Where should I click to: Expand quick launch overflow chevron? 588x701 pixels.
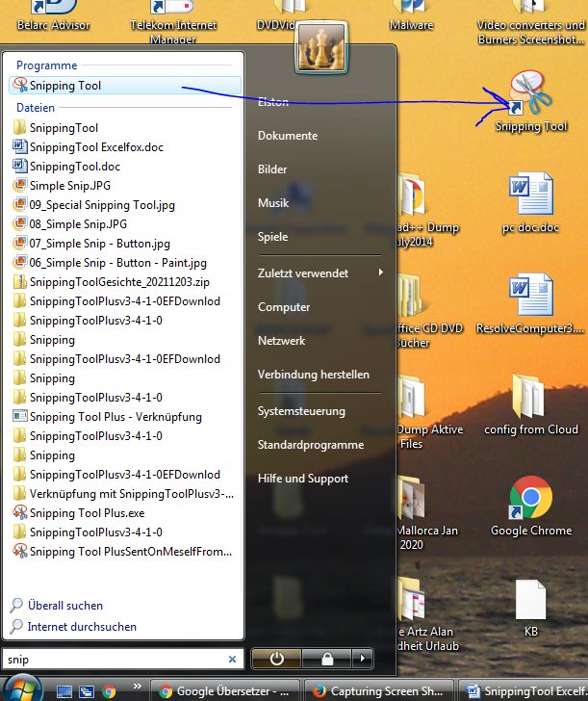pos(138,686)
